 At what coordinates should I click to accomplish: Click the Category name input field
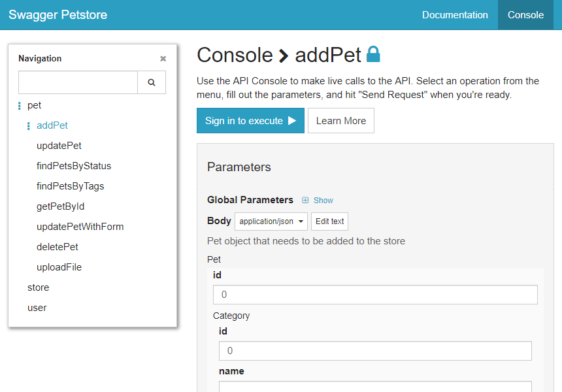375,387
